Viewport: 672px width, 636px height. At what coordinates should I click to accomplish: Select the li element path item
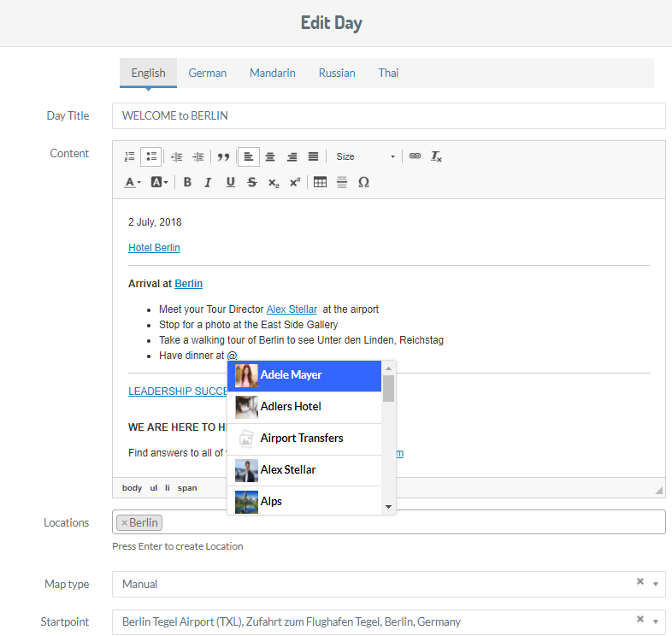pyautogui.click(x=168, y=488)
